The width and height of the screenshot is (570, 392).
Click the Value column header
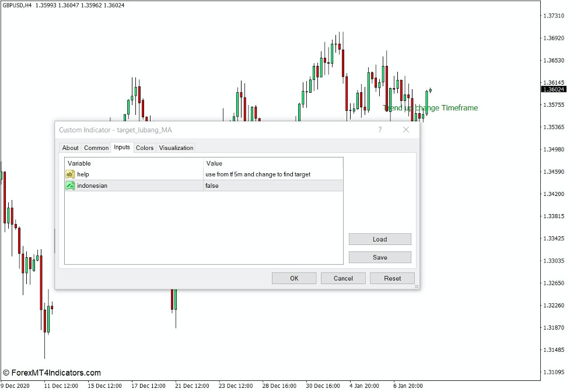(x=214, y=163)
